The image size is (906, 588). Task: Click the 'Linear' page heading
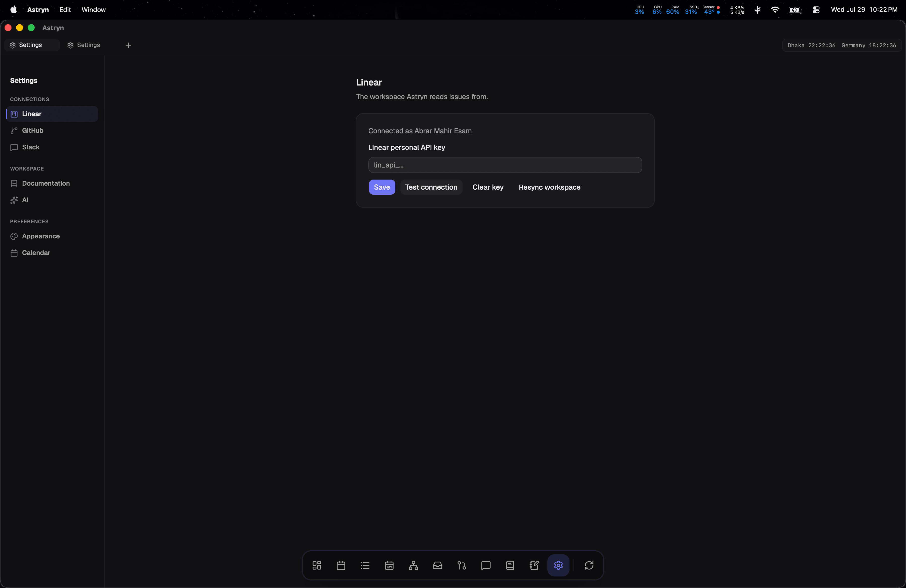pos(369,82)
